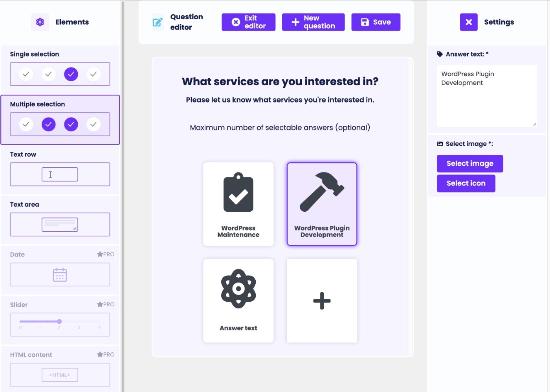550x392 pixels.
Task: Click the 'Elements' panel title
Action: pos(72,22)
